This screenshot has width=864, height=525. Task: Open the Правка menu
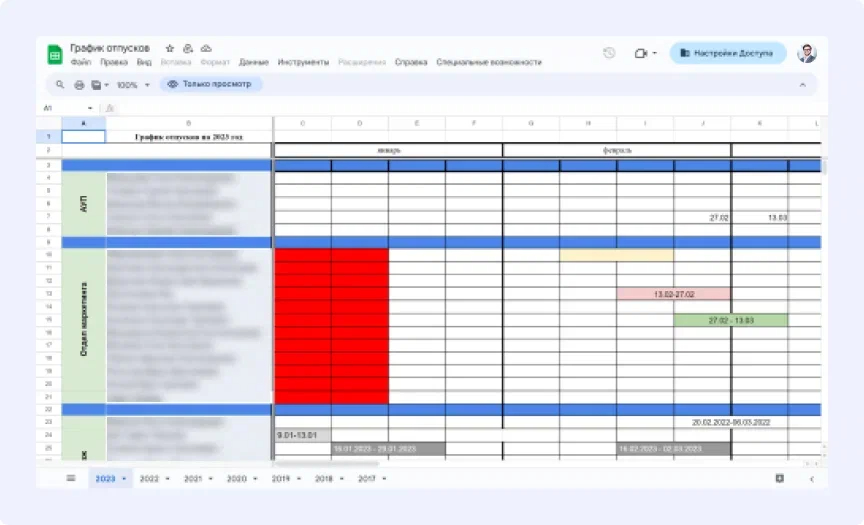(x=114, y=62)
